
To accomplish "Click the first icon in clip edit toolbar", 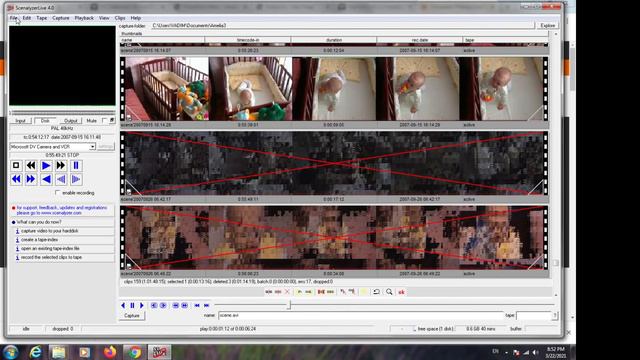I will (x=268, y=292).
